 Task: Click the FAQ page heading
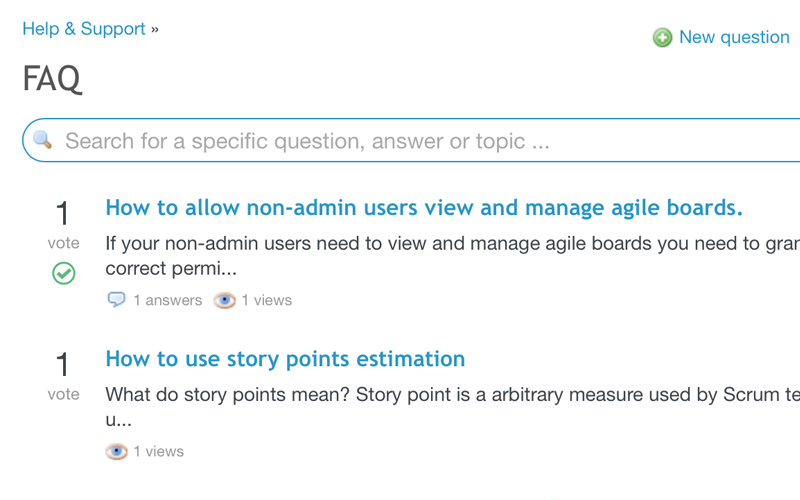point(52,79)
